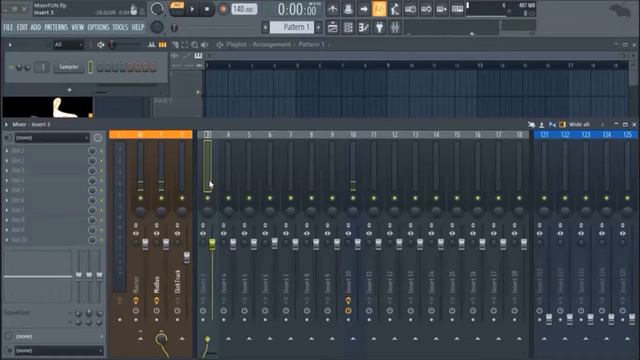Image resolution: width=640 pixels, height=360 pixels.
Task: Open the PATTERNS menu
Action: click(x=56, y=27)
